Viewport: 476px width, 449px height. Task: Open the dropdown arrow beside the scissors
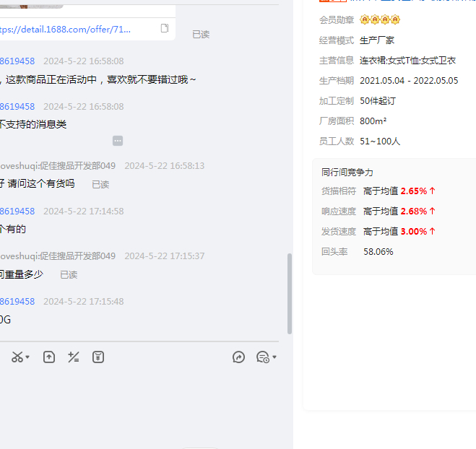(x=27, y=358)
